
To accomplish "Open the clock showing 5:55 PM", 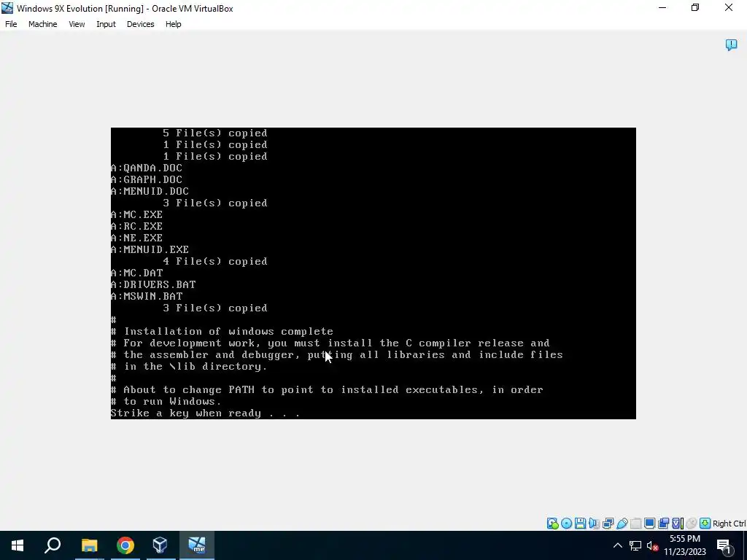I will [684, 545].
